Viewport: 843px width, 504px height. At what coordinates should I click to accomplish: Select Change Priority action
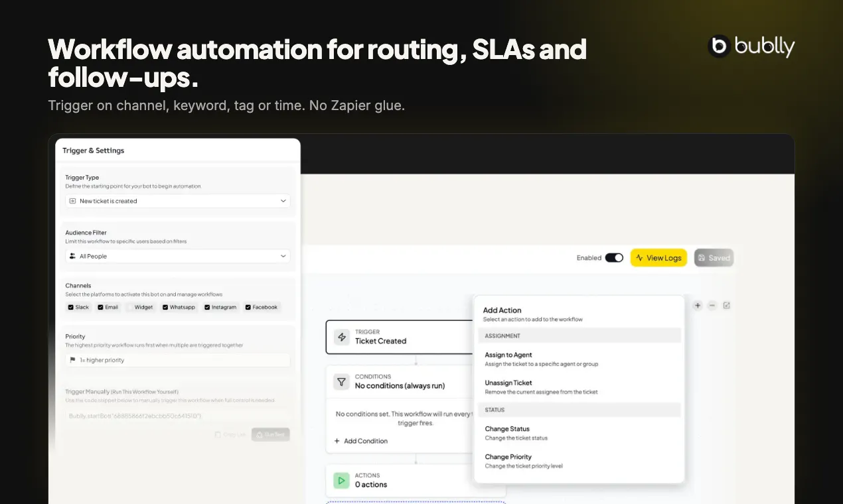(579, 461)
